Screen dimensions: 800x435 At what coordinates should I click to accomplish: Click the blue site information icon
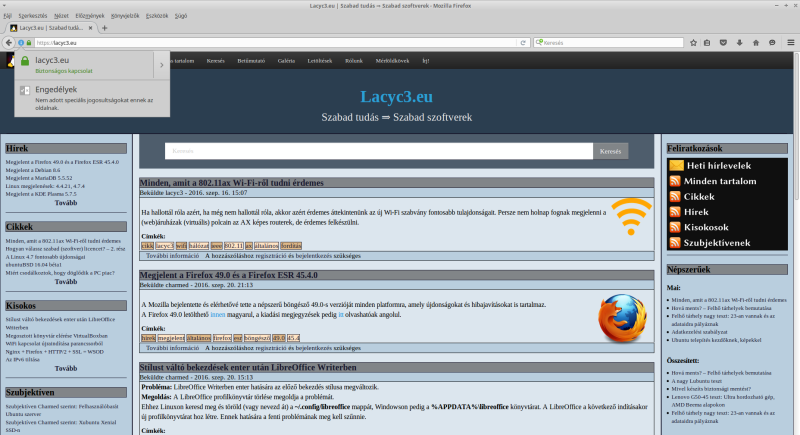click(21, 43)
